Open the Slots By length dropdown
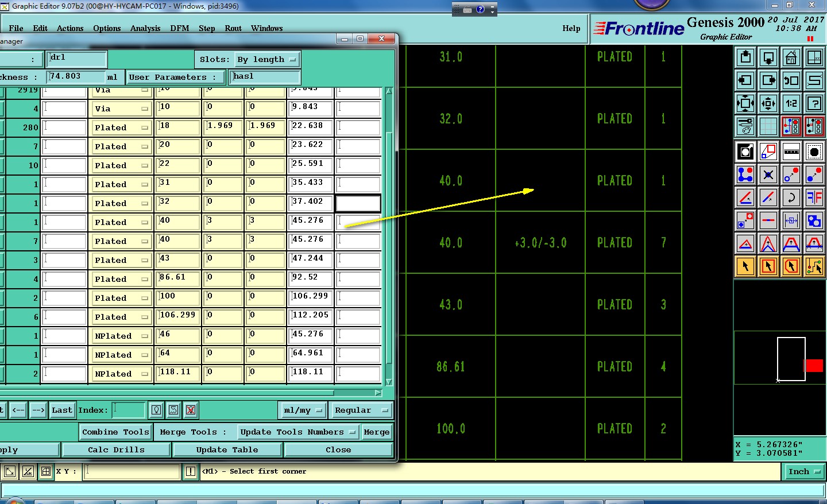This screenshot has width=827, height=504. (x=266, y=59)
